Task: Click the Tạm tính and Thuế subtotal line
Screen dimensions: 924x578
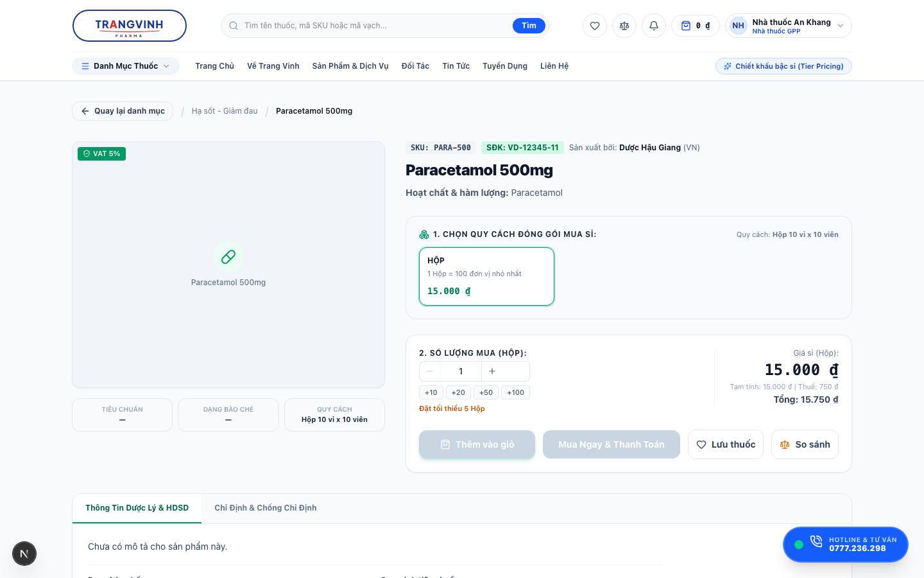Action: (x=784, y=387)
